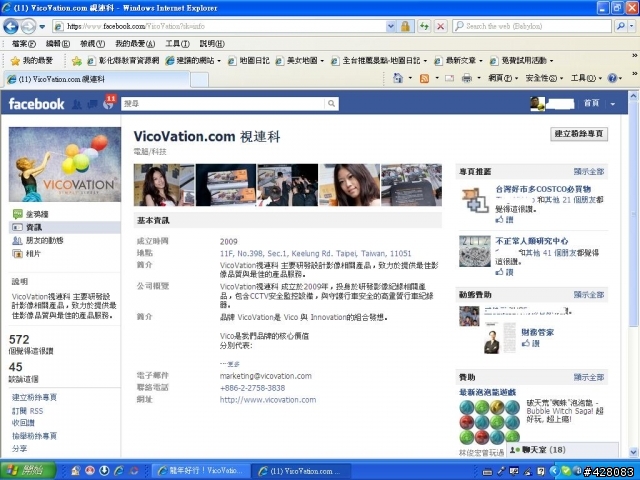The height and width of the screenshot is (480, 640).
Task: Click the red Stop loading icon
Action: (441, 27)
